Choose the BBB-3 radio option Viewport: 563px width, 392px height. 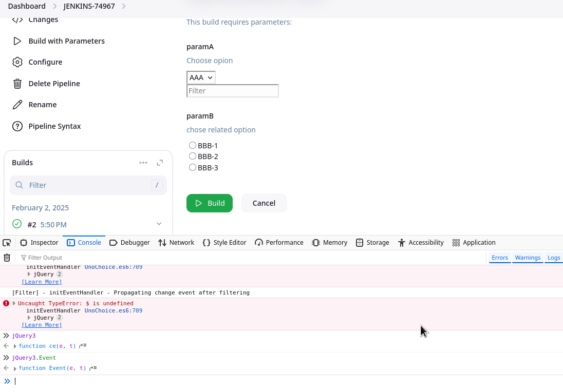193,167
